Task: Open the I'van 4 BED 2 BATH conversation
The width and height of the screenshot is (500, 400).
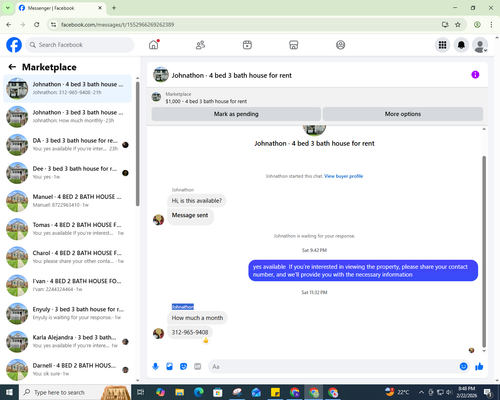Action: [x=67, y=285]
